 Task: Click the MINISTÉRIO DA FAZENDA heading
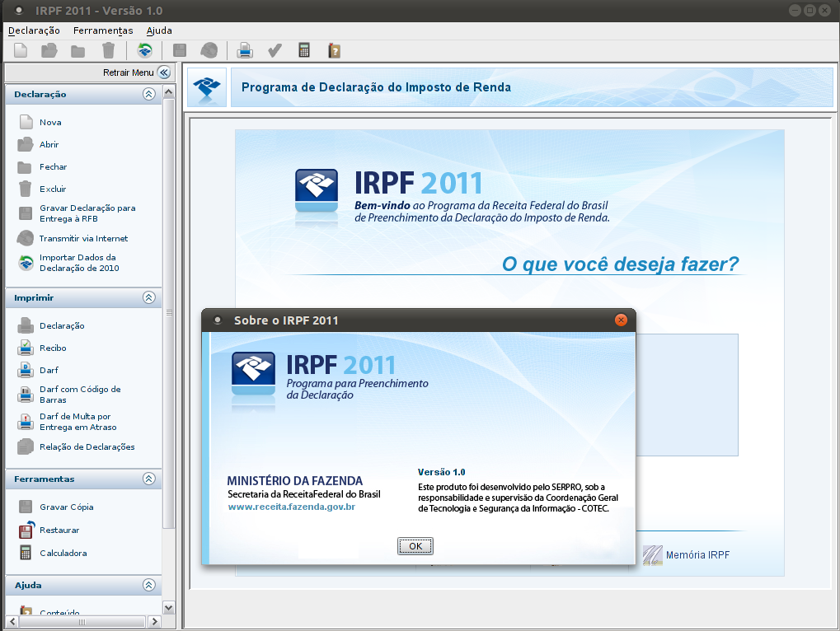294,480
